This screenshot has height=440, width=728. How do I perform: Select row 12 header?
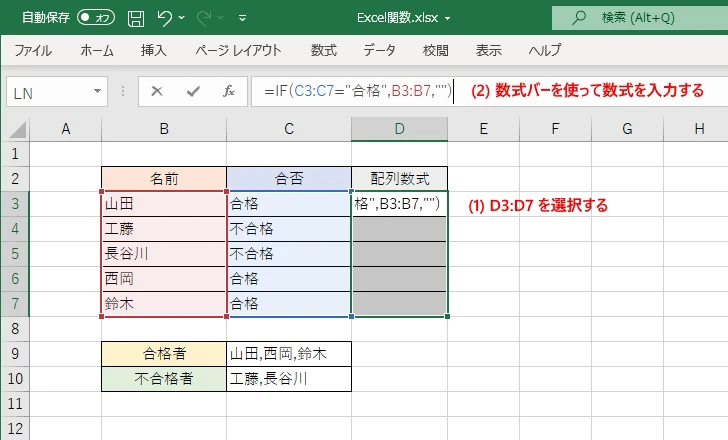[15, 428]
